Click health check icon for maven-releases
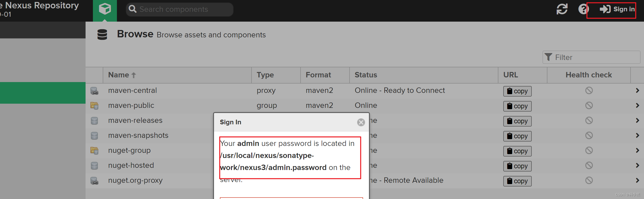644x199 pixels. (x=589, y=121)
